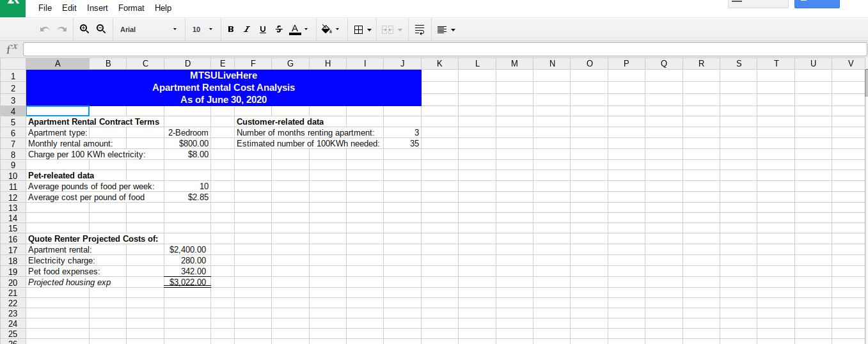Click 'Pet-releated data' heading
The height and width of the screenshot is (344, 868).
pos(61,175)
